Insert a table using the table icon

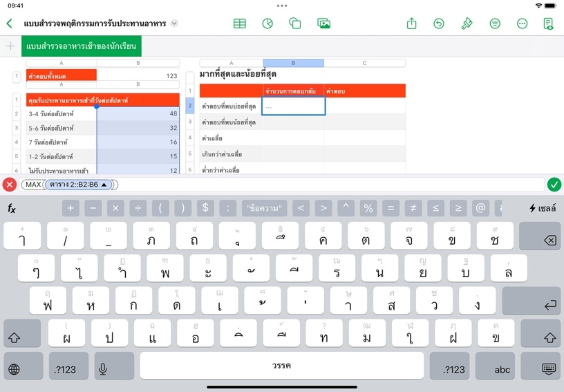pos(240,24)
